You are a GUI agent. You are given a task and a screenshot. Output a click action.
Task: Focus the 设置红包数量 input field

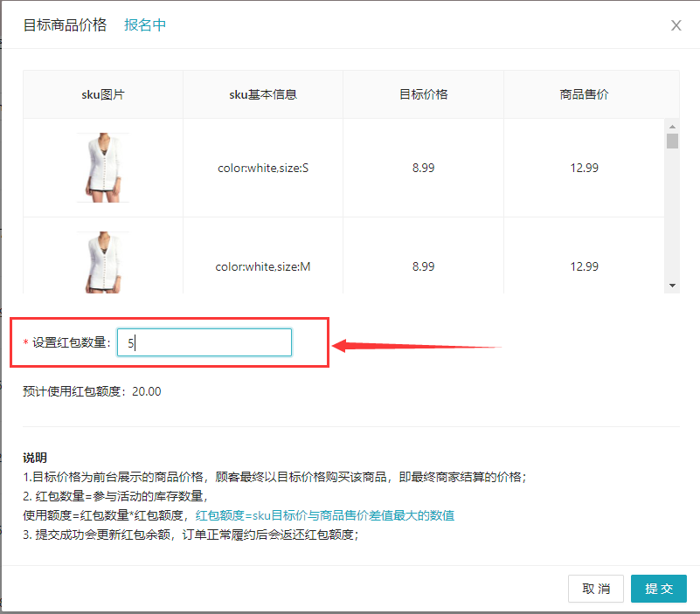(x=204, y=342)
